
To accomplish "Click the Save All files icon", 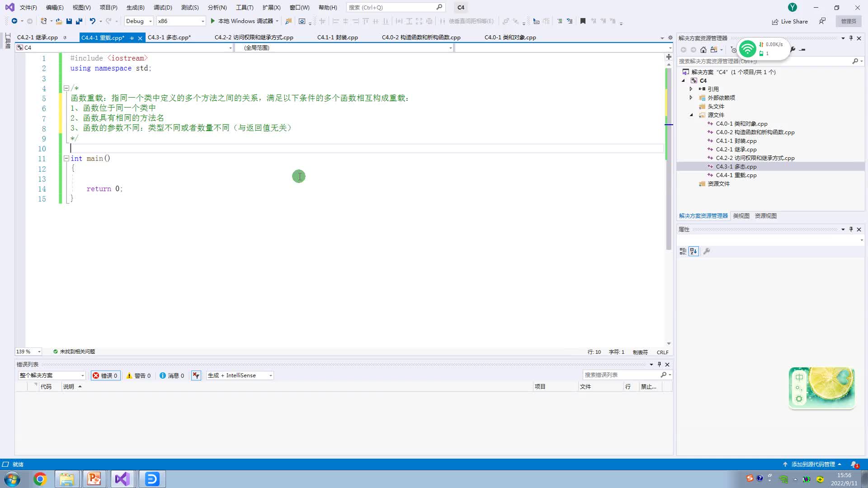I will pos(79,21).
